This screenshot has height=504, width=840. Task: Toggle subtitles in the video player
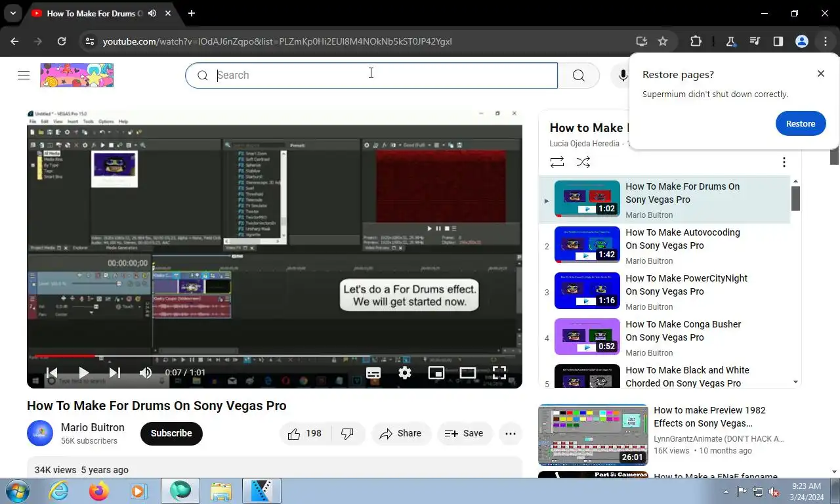pyautogui.click(x=373, y=373)
